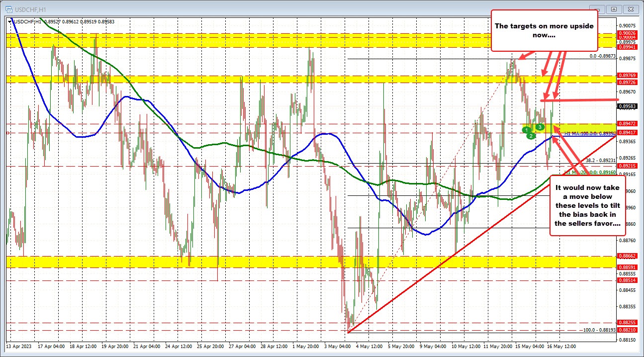Select the small square marker on left chart edge

pyautogui.click(x=7, y=133)
